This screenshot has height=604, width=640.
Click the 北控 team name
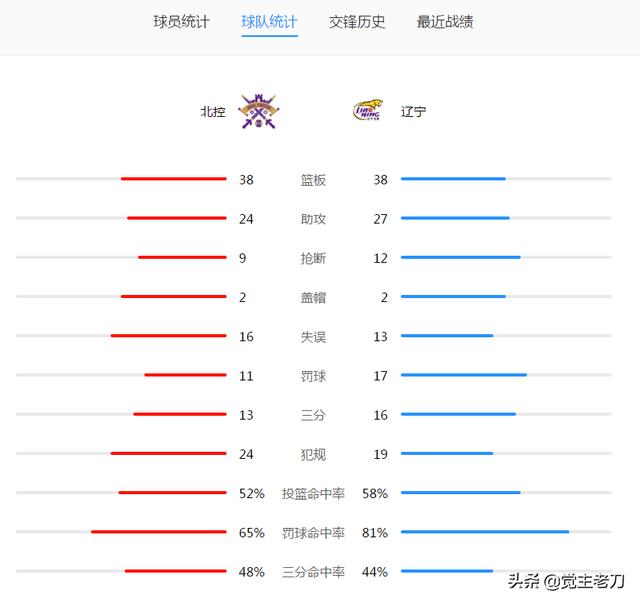coord(213,111)
